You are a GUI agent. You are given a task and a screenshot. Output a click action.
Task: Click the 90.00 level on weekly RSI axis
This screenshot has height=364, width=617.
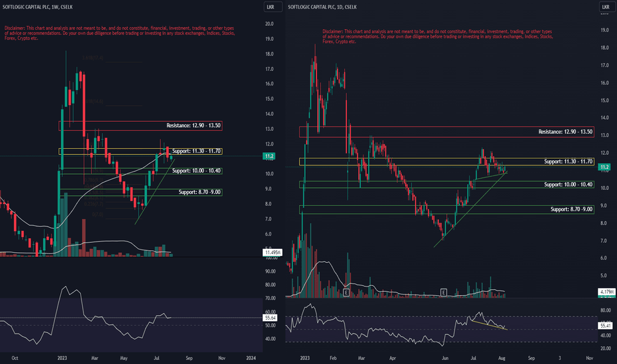[270, 271]
